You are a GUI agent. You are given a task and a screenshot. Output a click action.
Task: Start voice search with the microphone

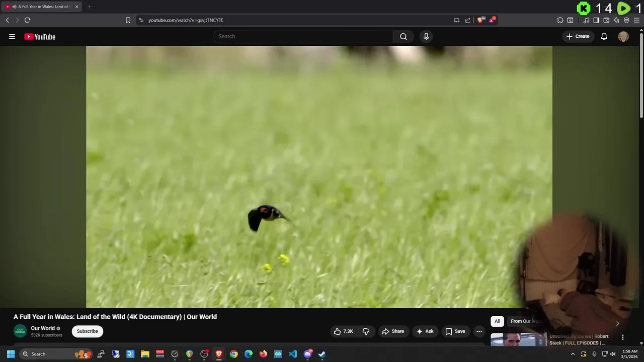[426, 36]
